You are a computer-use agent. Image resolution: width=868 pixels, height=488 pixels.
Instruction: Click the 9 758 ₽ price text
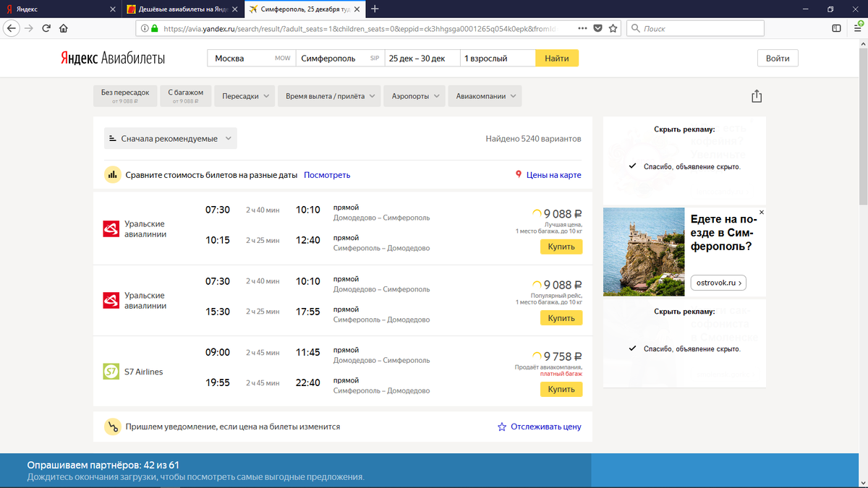point(562,356)
